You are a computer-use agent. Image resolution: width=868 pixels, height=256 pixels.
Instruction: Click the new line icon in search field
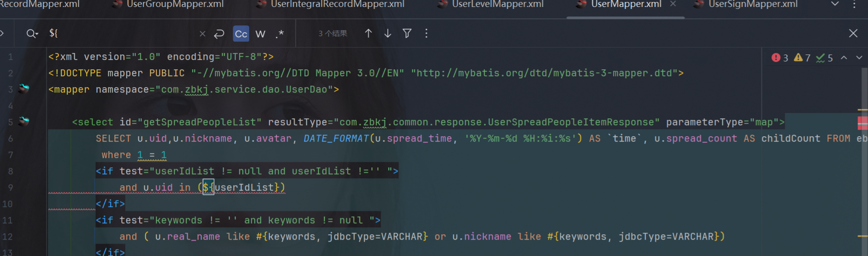click(x=219, y=34)
